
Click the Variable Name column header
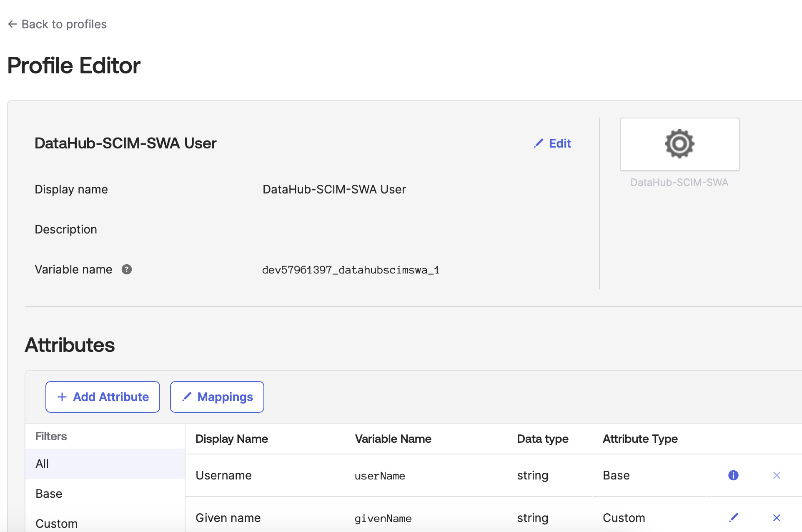(393, 439)
